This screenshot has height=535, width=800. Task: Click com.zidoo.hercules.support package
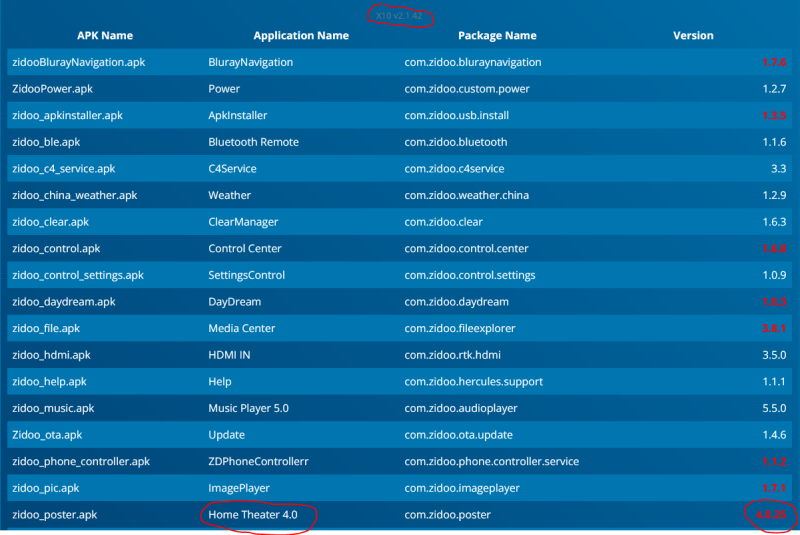[473, 381]
